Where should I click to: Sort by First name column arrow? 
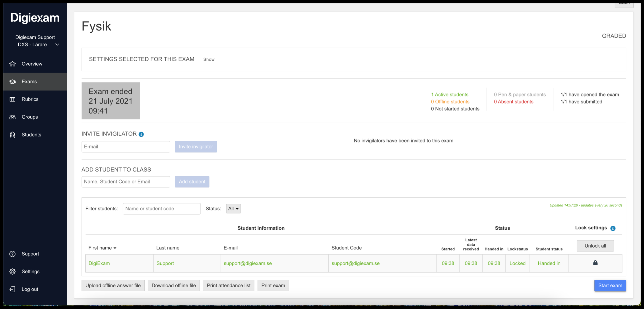pyautogui.click(x=115, y=248)
